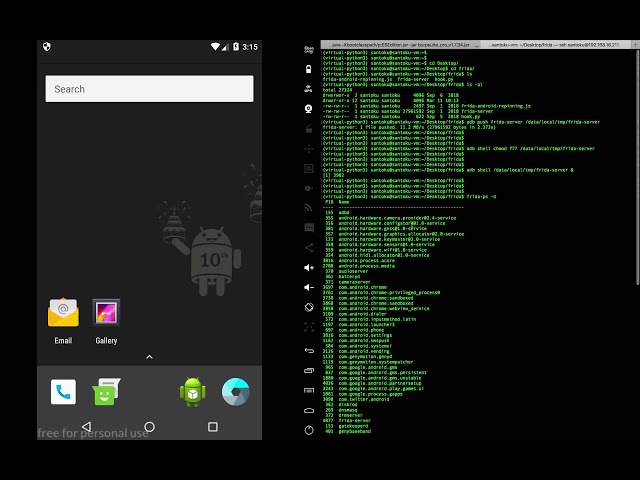Click the emulator power button
640x480 pixels.
pos(309,430)
